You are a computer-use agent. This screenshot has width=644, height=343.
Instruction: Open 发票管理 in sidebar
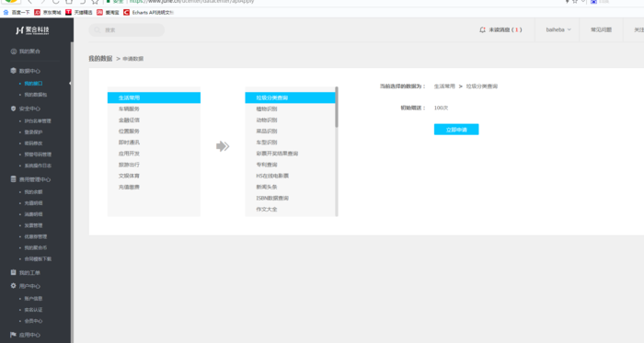33,225
